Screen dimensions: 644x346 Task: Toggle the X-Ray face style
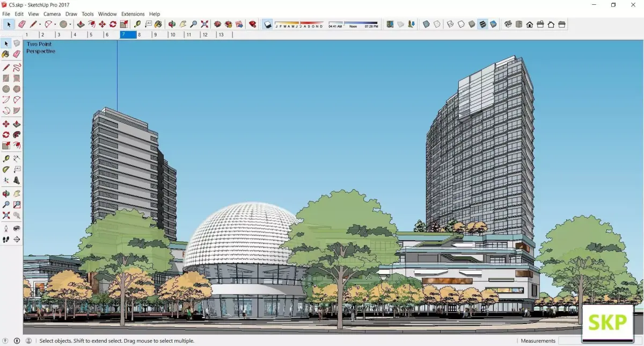[427, 24]
